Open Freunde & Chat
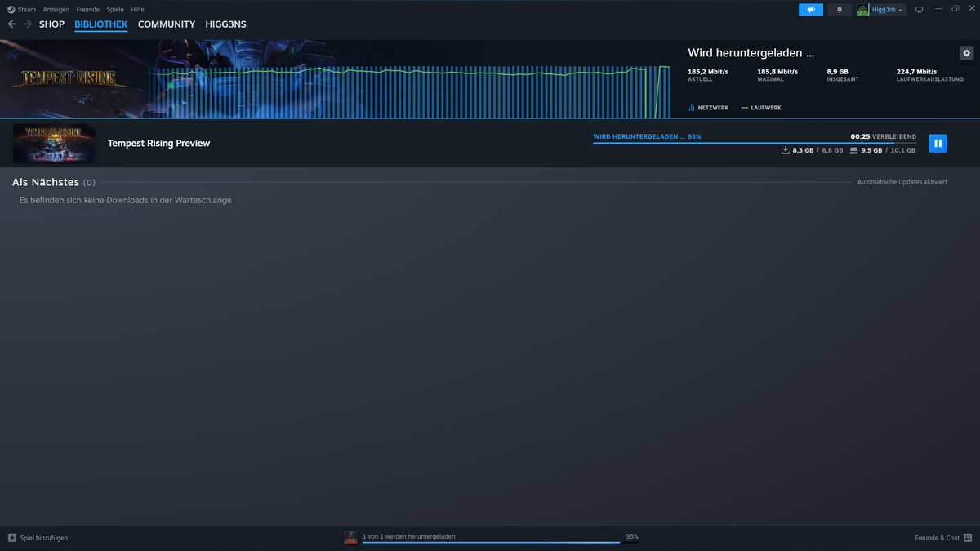This screenshot has height=551, width=980. coord(943,538)
